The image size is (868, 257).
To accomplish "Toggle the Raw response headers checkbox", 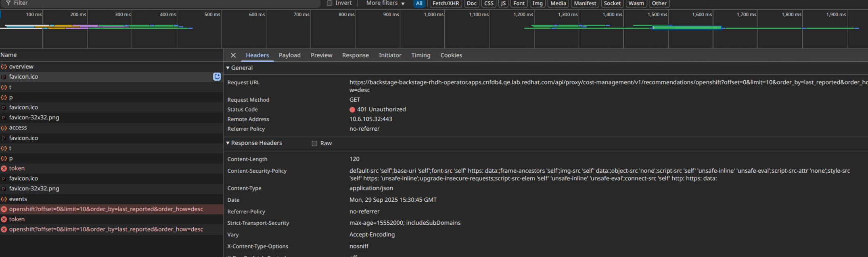I will [x=314, y=143].
